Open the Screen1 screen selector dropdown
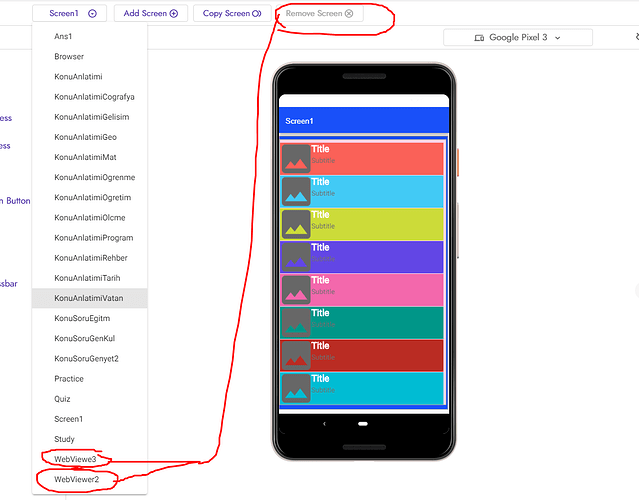 click(70, 13)
